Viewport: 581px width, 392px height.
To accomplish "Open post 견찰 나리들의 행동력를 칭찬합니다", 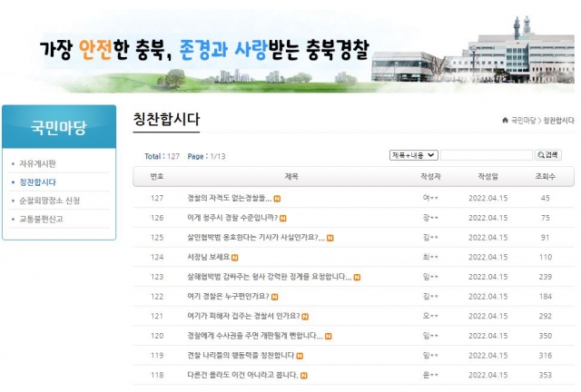I will pos(241,356).
